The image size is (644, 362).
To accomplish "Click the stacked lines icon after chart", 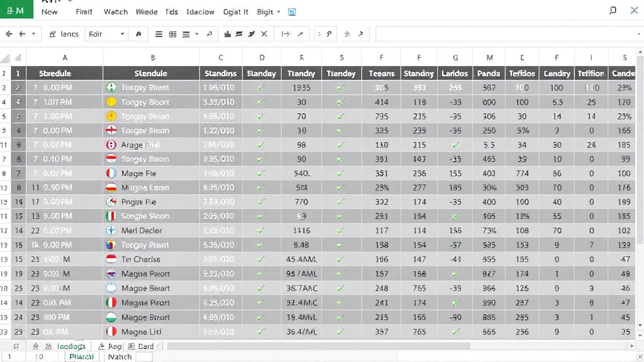I will tap(239, 34).
